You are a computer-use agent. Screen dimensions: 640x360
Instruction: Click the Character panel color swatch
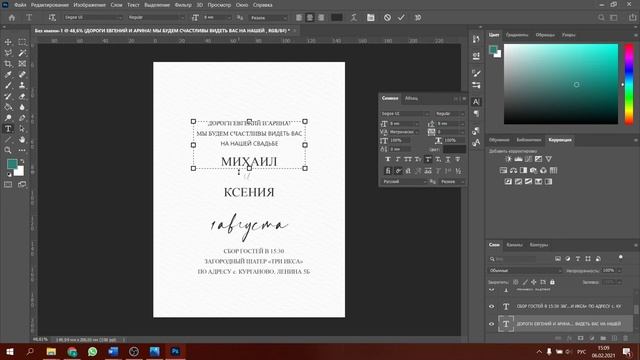point(454,149)
